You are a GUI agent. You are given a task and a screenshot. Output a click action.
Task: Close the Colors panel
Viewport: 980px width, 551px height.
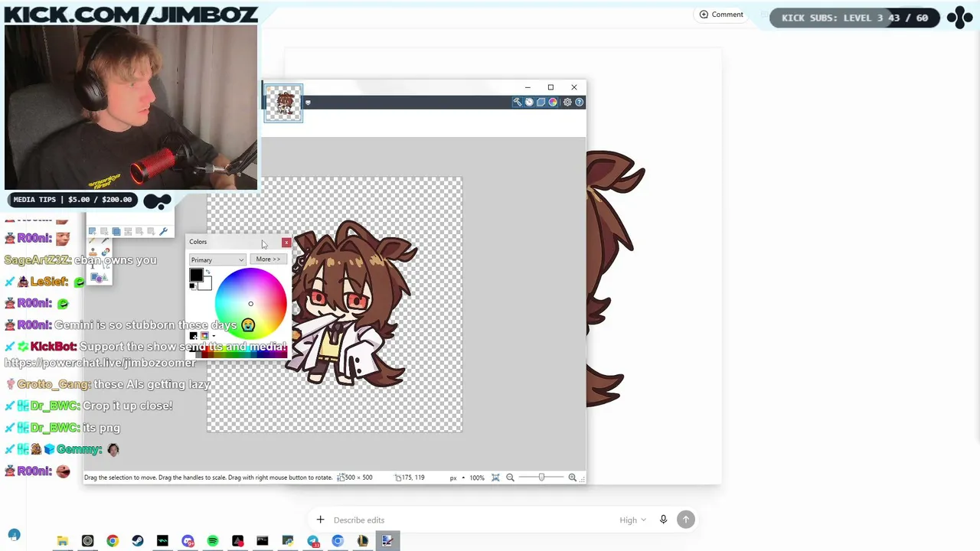(286, 243)
